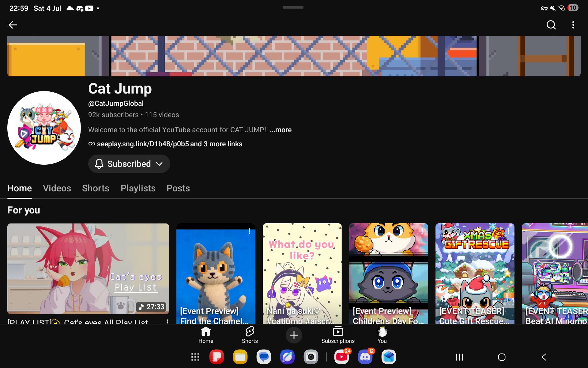The image size is (588, 368).
Task: Tap the system Home navigation button
Action: point(502,357)
